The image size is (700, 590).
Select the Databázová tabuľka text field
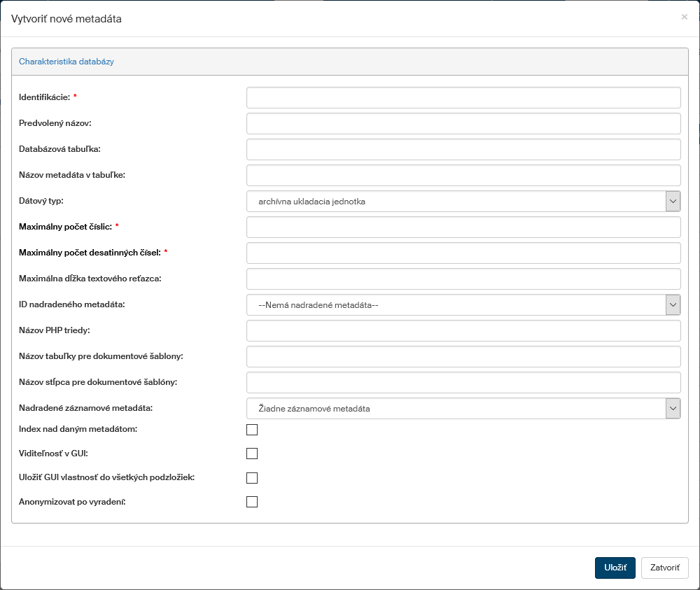463,149
